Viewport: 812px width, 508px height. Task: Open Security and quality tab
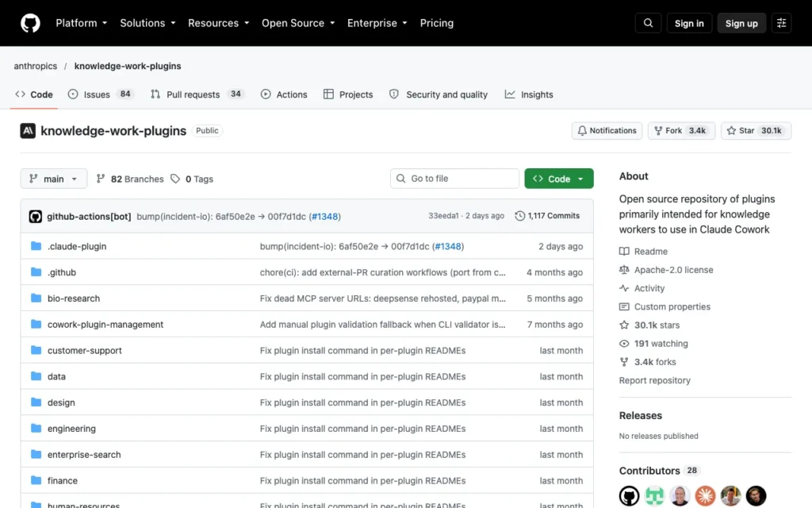[x=438, y=94]
